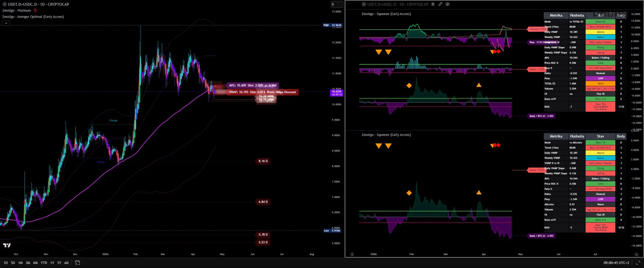Click the 8.16 D level label
This screenshot has width=644, height=268.
[263, 161]
